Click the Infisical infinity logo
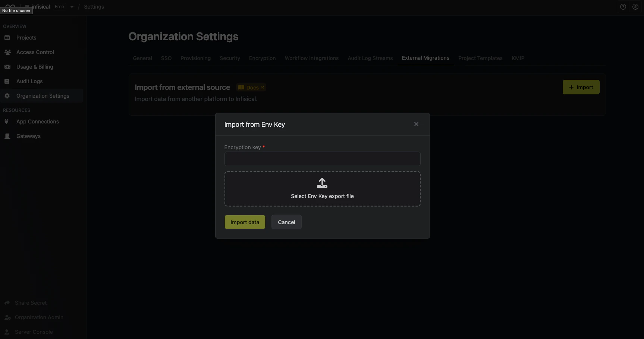The width and height of the screenshot is (644, 339). point(10,6)
